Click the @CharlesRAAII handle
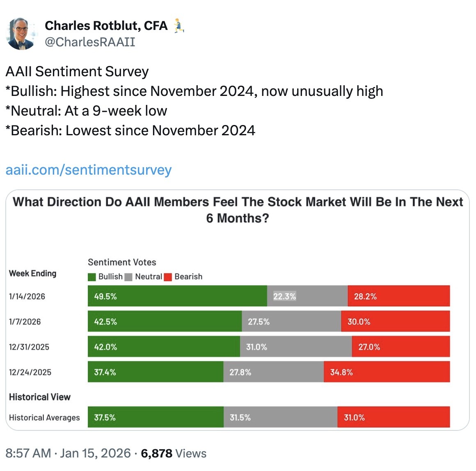The image size is (476, 471). click(x=90, y=42)
